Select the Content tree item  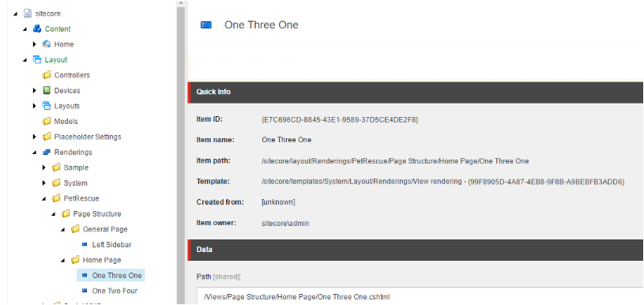pyautogui.click(x=58, y=28)
